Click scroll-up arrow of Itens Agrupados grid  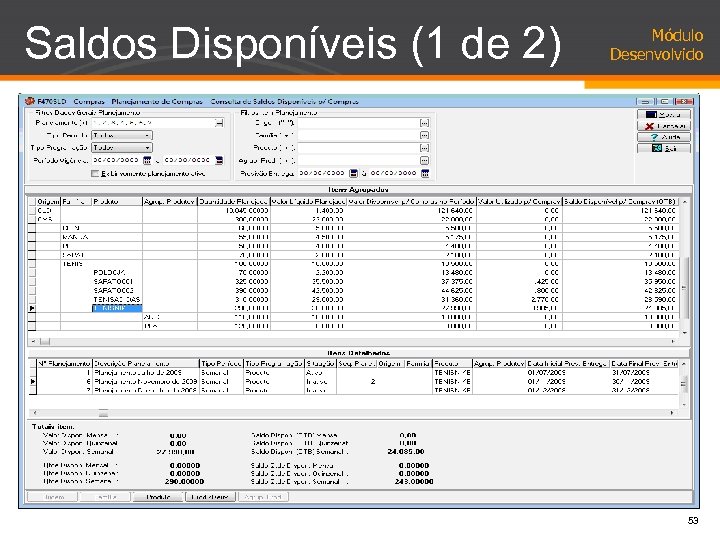(684, 202)
